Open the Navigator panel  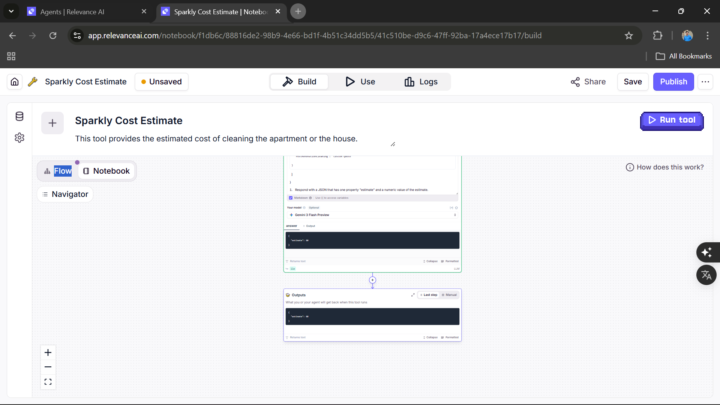pyautogui.click(x=65, y=194)
